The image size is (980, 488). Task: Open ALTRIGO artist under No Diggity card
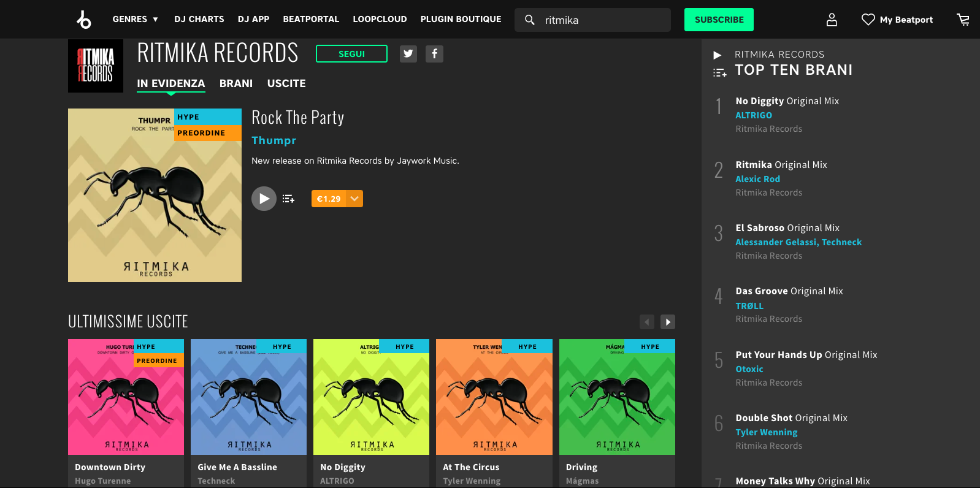(337, 481)
